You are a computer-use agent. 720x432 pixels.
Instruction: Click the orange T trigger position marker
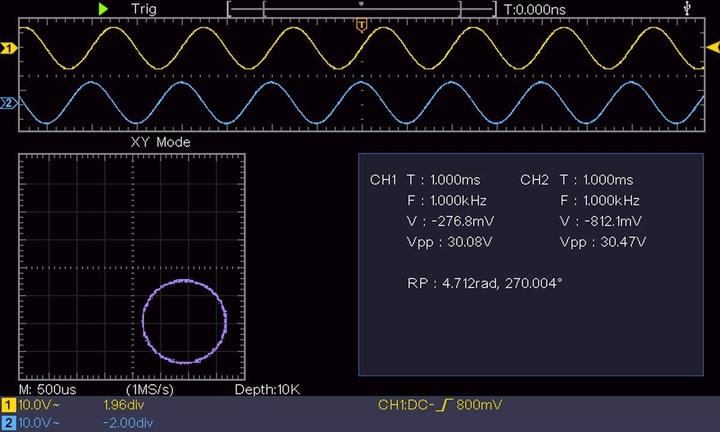click(x=361, y=25)
